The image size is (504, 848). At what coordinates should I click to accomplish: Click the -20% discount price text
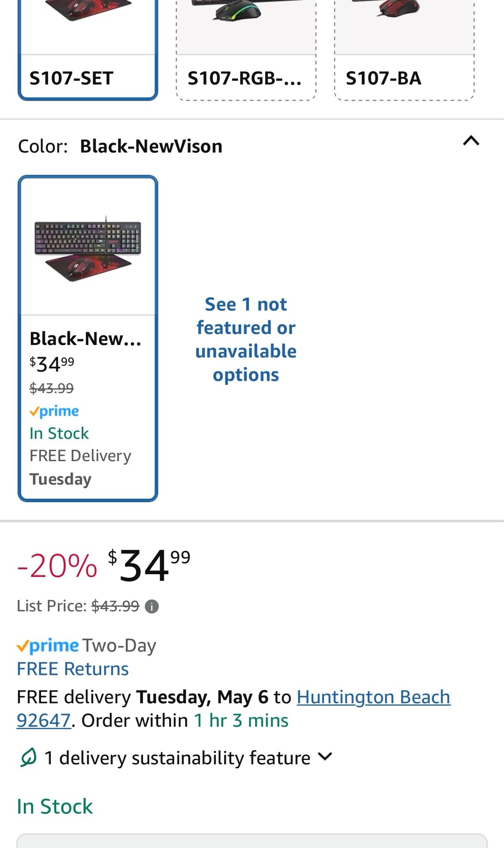(x=57, y=566)
